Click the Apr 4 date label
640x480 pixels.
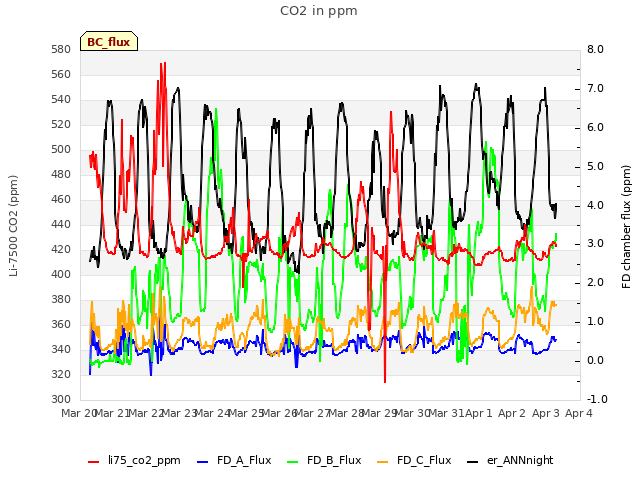point(578,413)
